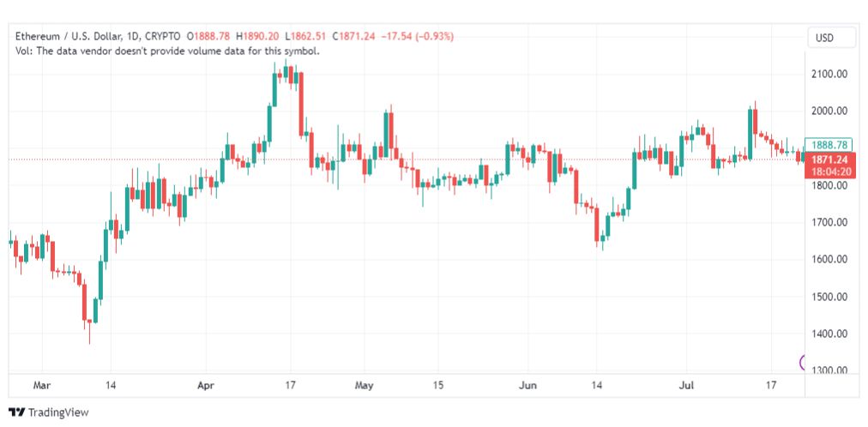This screenshot has height=427, width=868.
Task: Click the 1400.00 price axis label
Action: (x=829, y=334)
